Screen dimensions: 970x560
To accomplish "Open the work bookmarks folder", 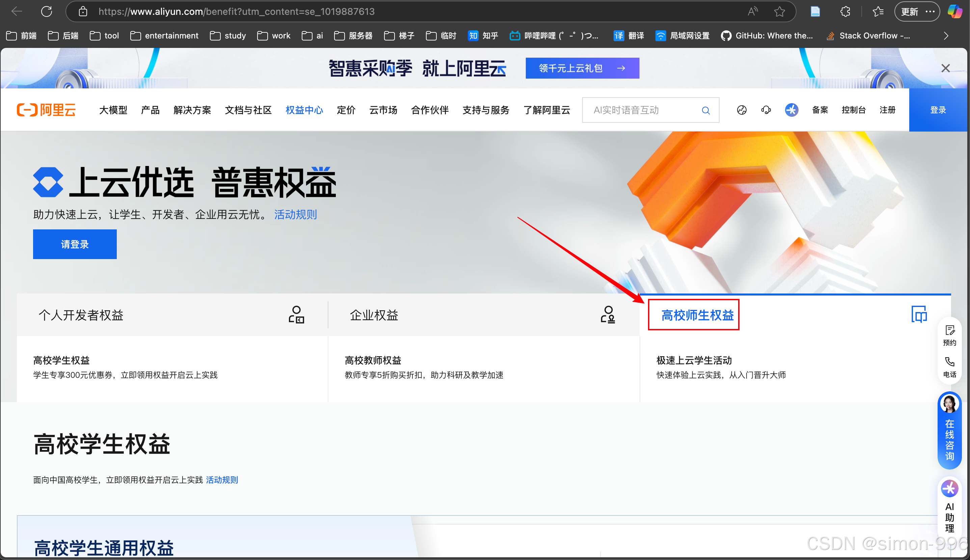I will (x=274, y=36).
